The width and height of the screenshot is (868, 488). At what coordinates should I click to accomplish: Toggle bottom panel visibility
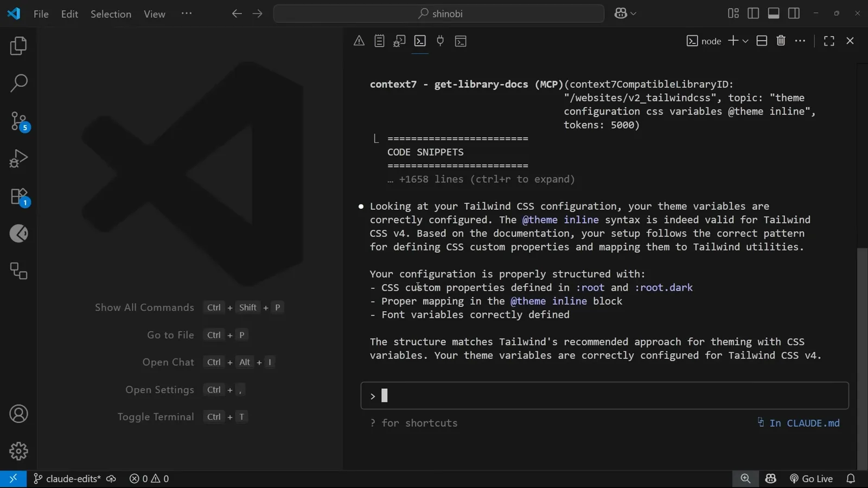774,14
